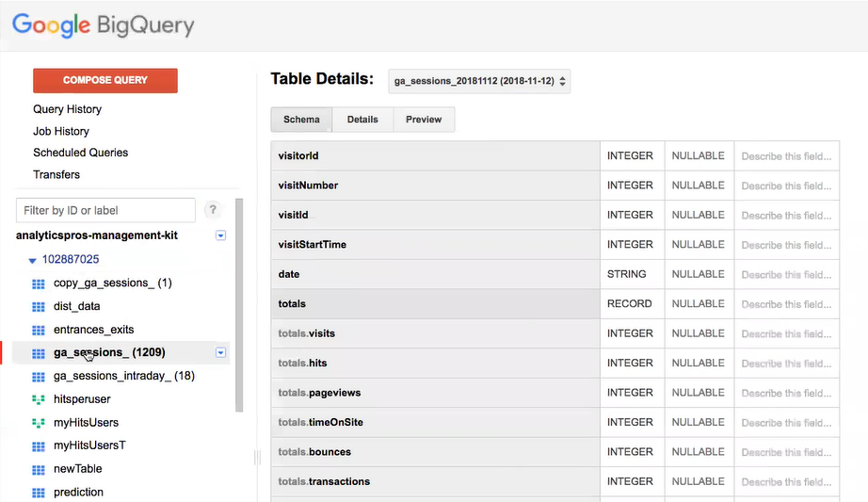Open myHitsUsers view

[86, 422]
